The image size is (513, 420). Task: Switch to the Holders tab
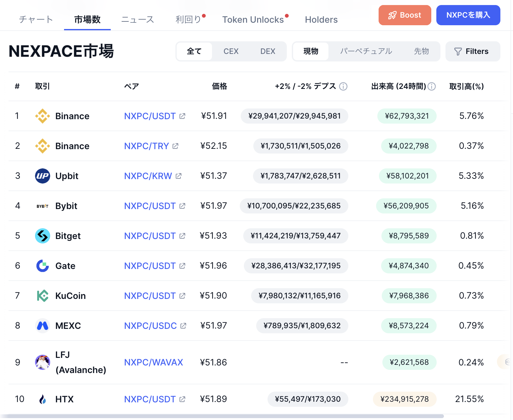click(321, 20)
